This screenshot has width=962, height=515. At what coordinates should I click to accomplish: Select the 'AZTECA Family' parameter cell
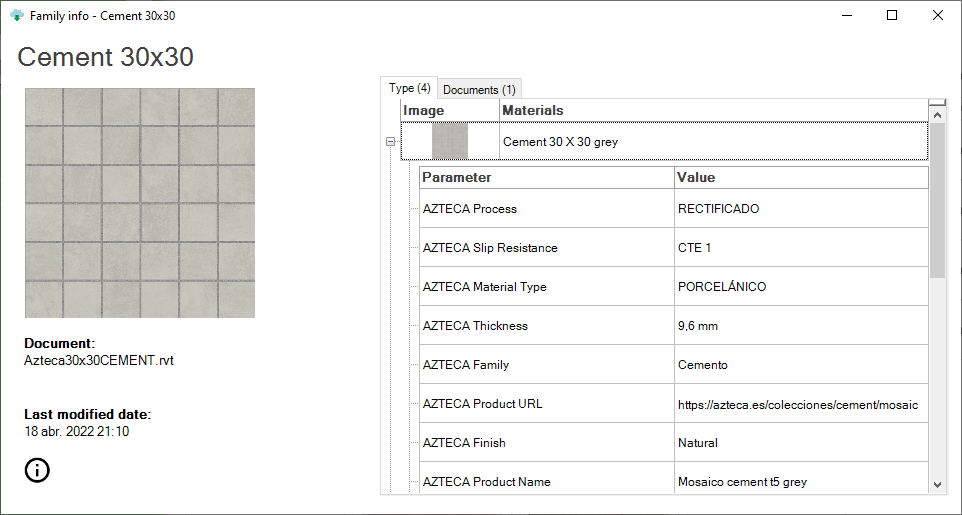(x=547, y=365)
